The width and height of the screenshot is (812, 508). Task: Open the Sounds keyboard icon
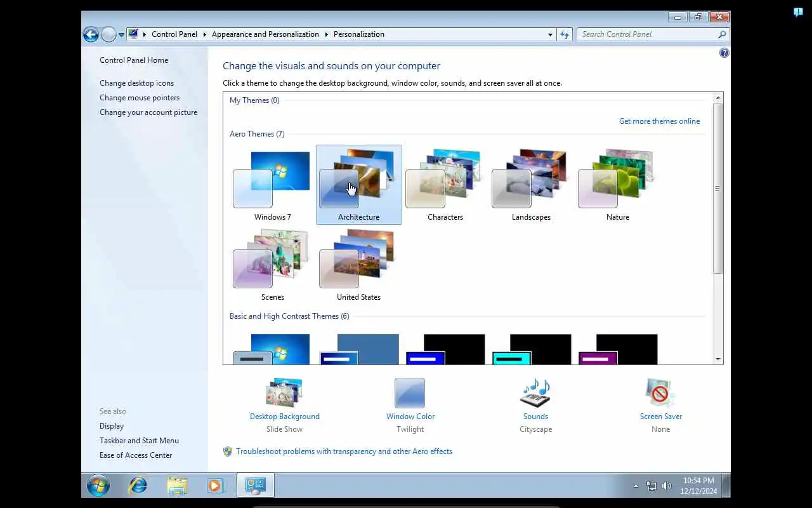pos(535,392)
